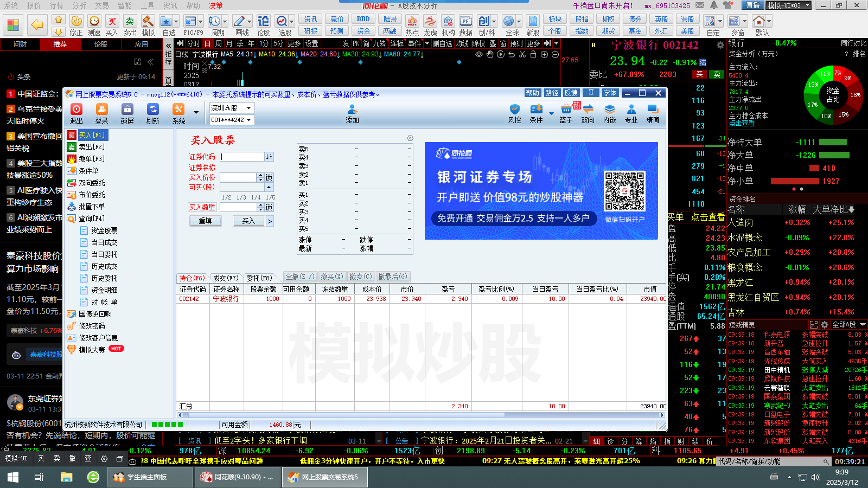868x488 pixels.
Task: Open the 问财 tab in left news panel
Action: (x=20, y=44)
